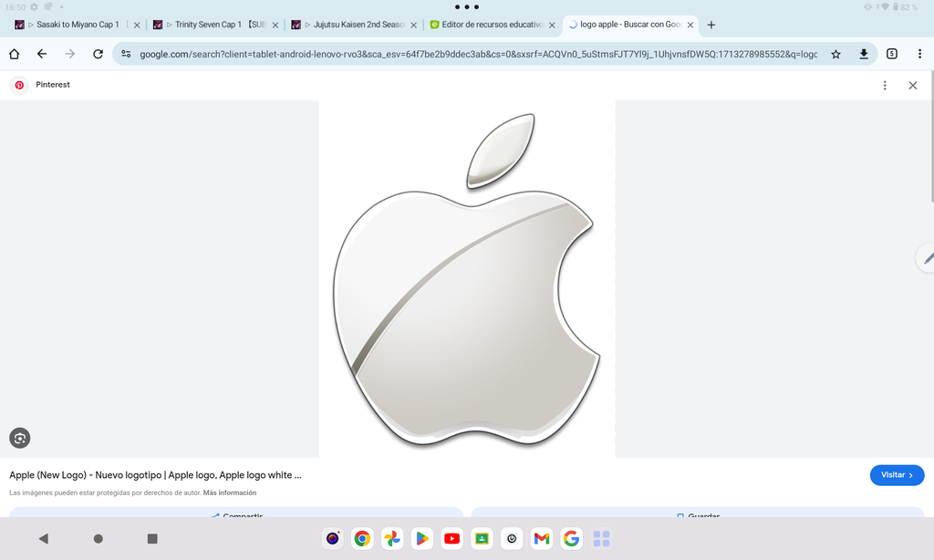This screenshot has height=560, width=934.
Task: Open Google Photos from the dock
Action: [392, 538]
